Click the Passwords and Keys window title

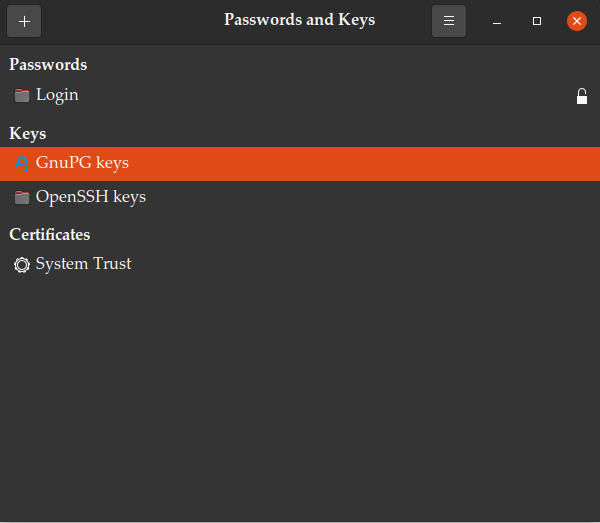click(x=299, y=20)
